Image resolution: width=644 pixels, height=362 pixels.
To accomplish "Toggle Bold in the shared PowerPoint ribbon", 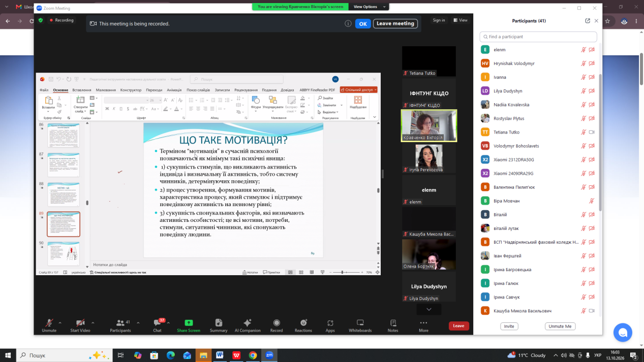I will pos(107,109).
